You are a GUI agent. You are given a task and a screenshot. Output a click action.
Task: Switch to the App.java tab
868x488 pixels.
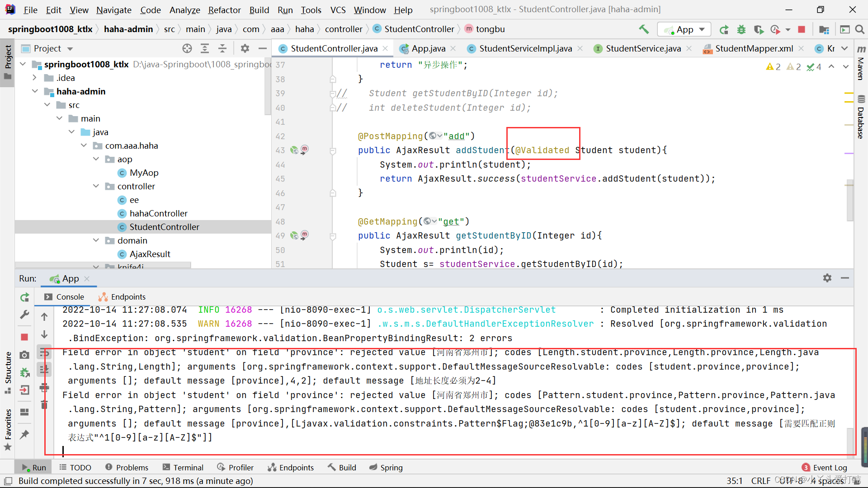[x=428, y=48]
